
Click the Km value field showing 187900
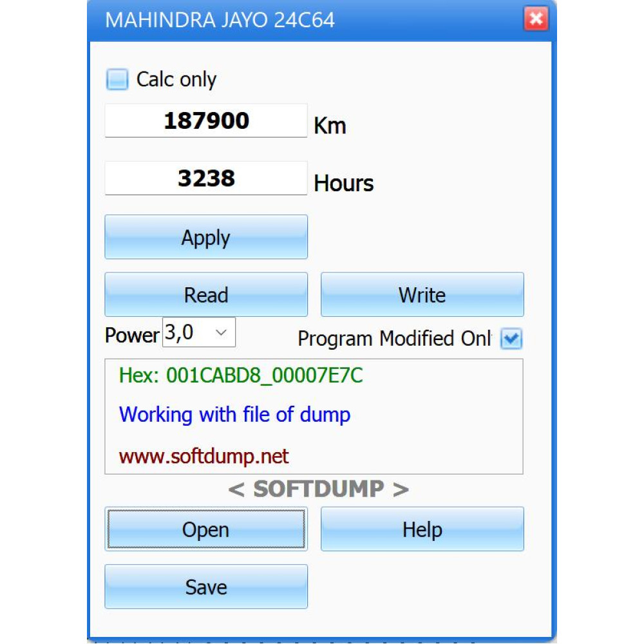(206, 121)
